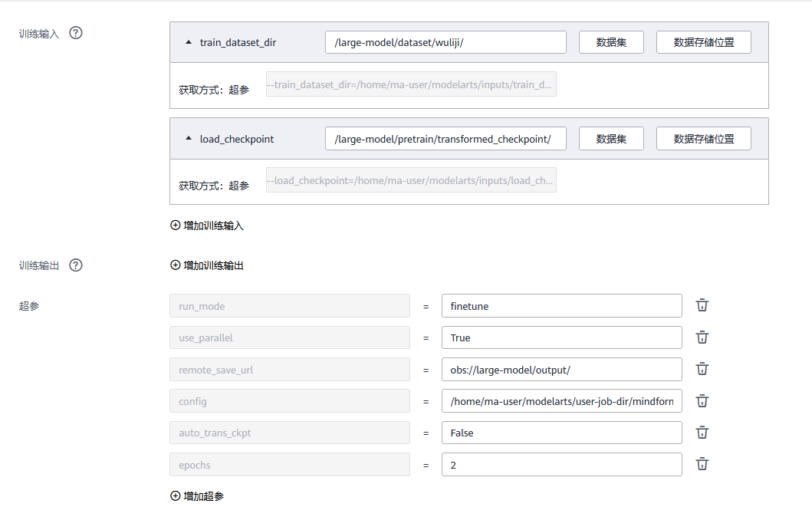Add a training output via 增加训练输出
812x507 pixels.
pos(206,265)
